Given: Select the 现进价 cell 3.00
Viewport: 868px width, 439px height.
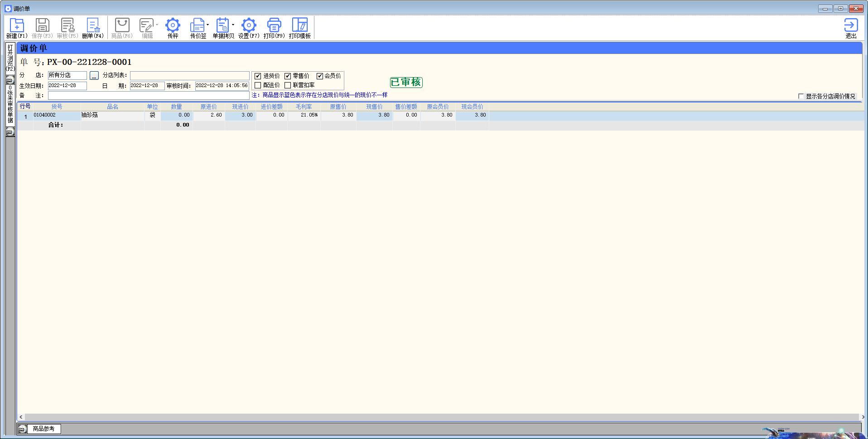Looking at the screenshot, I should pos(240,115).
